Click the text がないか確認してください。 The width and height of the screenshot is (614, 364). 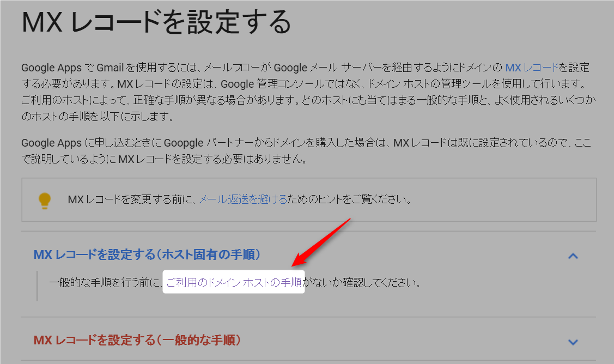[361, 282]
